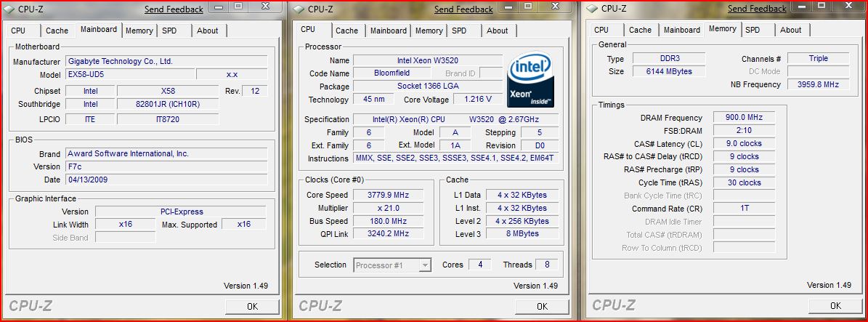Click Award Software International BIOS brand
This screenshot has width=868, height=322.
[166, 153]
